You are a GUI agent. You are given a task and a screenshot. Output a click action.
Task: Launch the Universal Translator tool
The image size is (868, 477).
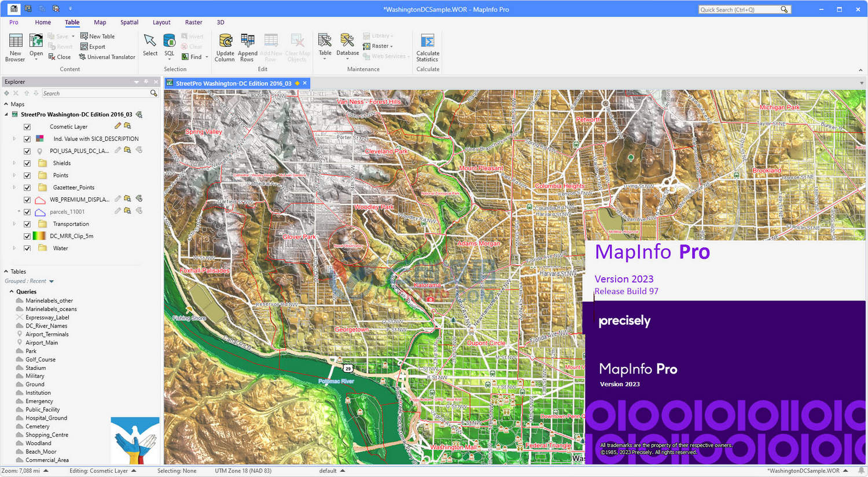(x=107, y=57)
